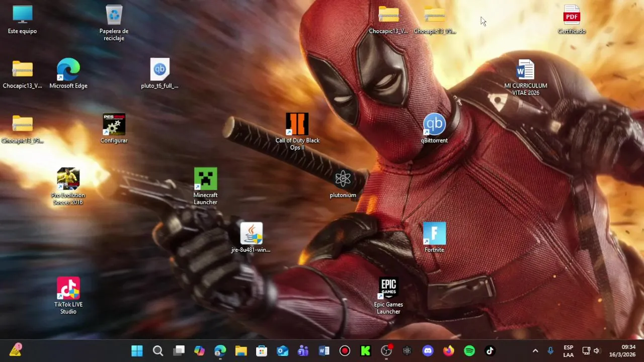Select the Este equipo desktop icon
This screenshot has width=644, height=362.
point(22,20)
